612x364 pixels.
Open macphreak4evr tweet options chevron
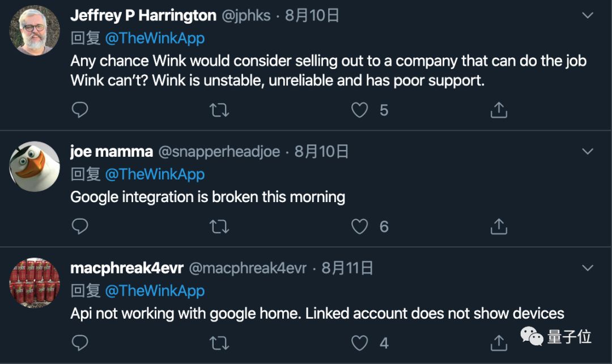coord(588,267)
